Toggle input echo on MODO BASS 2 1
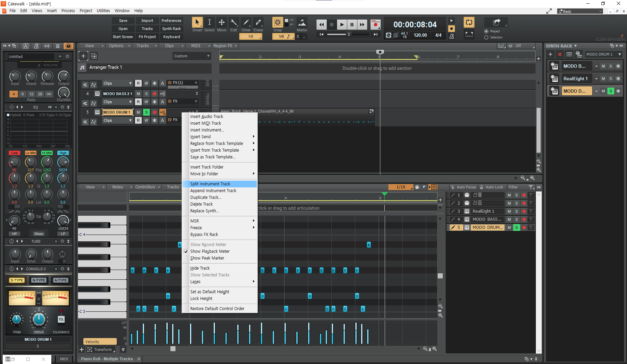Viewport: 627px width, 364px height. coord(162,94)
